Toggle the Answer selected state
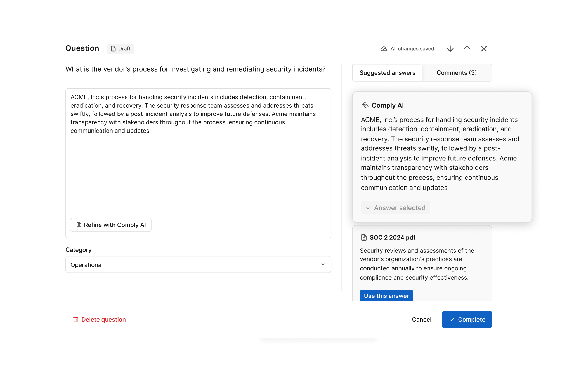The width and height of the screenshot is (588, 371). (x=395, y=207)
